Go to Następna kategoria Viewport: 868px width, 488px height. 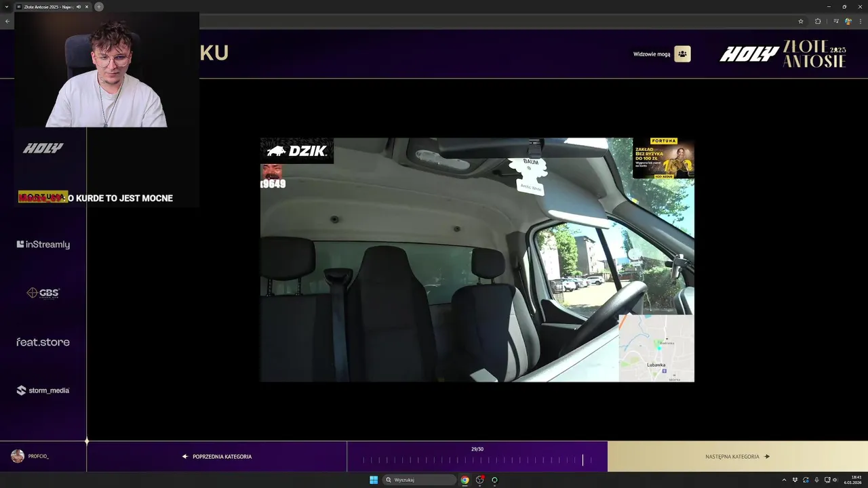(738, 457)
